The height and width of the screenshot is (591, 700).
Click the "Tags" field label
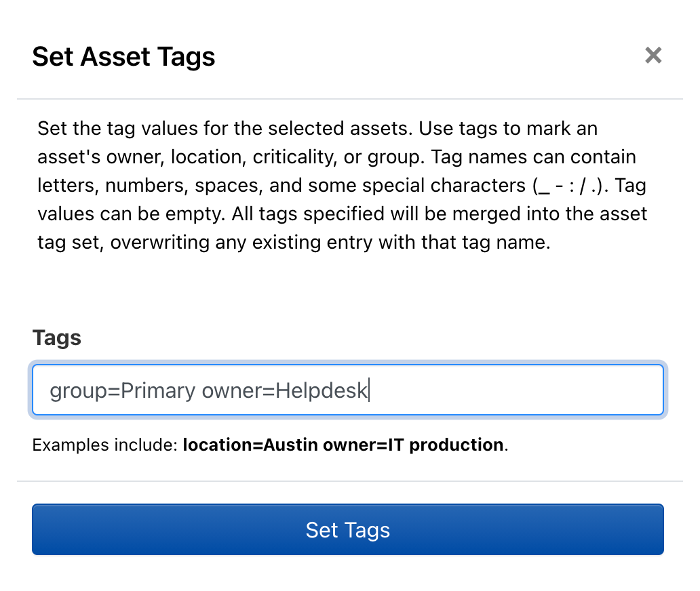coord(57,338)
